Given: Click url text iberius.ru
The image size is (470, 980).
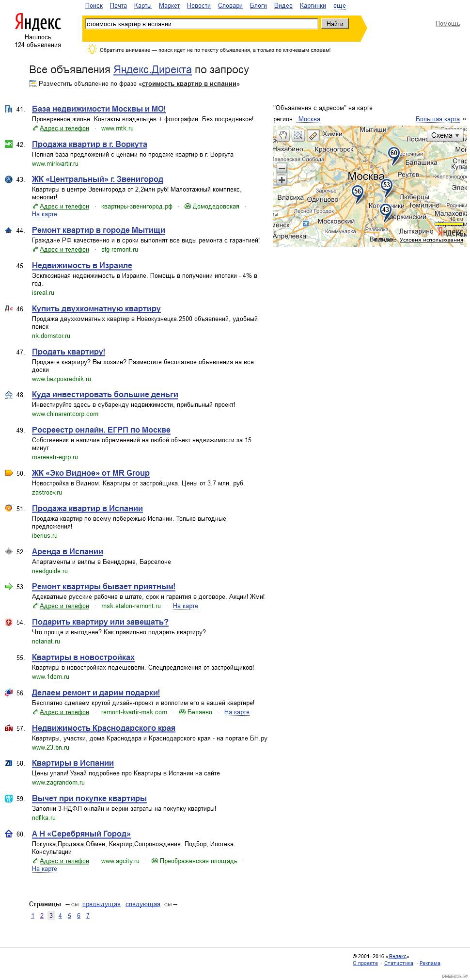Looking at the screenshot, I should (x=45, y=536).
